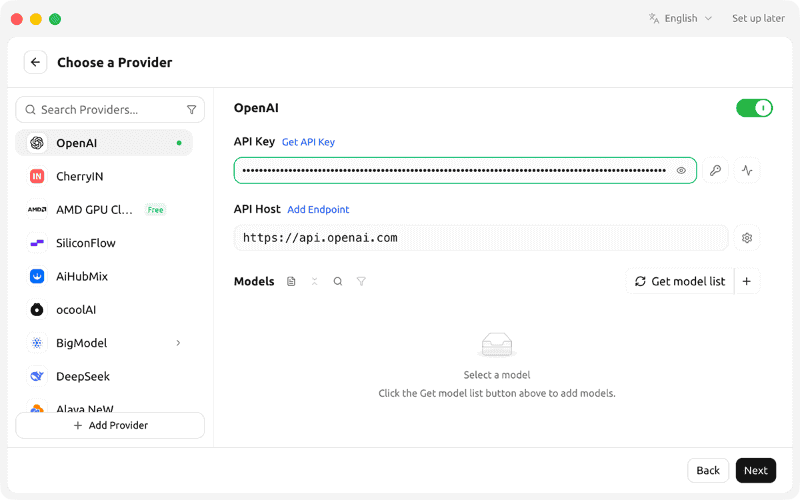Image resolution: width=800 pixels, height=500 pixels.
Task: Click the green status dot on OpenAI
Action: tap(179, 143)
